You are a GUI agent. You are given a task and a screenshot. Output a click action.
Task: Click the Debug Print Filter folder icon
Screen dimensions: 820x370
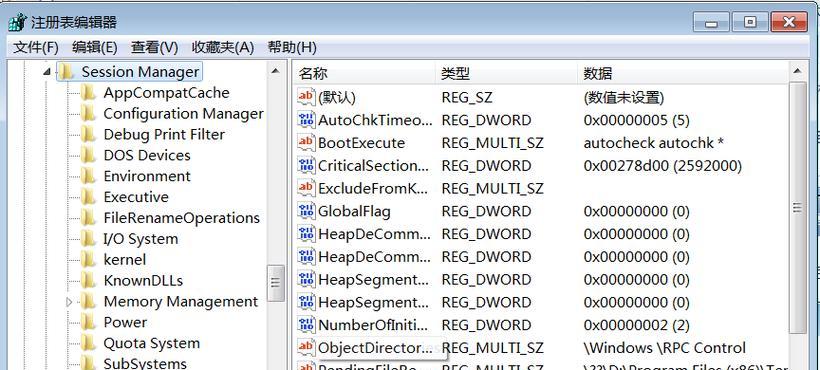point(88,134)
